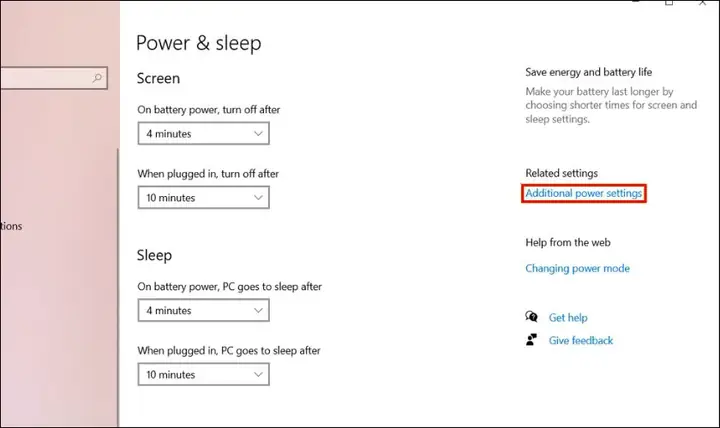Click chevron arrow of battery sleep dropdown
The width and height of the screenshot is (720, 428).
click(x=258, y=310)
